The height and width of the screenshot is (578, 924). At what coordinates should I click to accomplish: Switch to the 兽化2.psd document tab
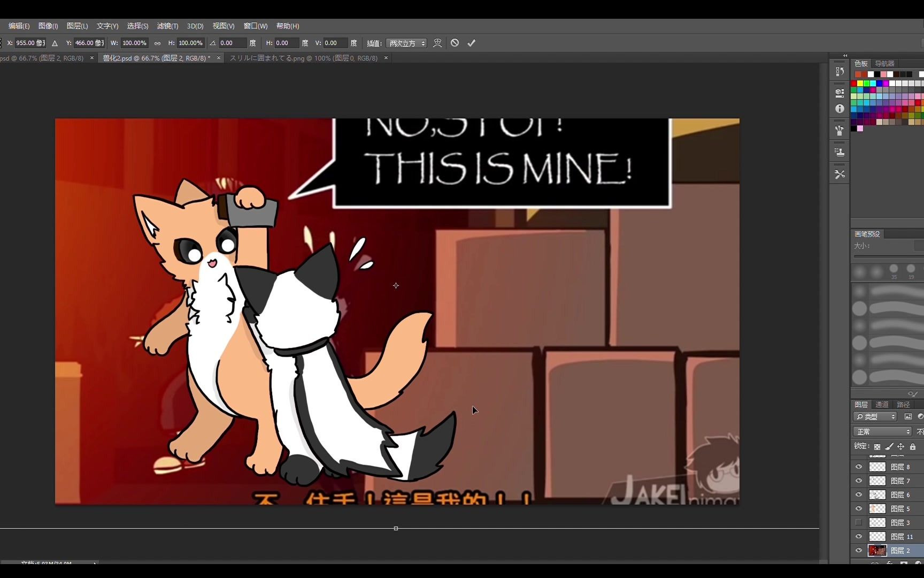click(156, 58)
